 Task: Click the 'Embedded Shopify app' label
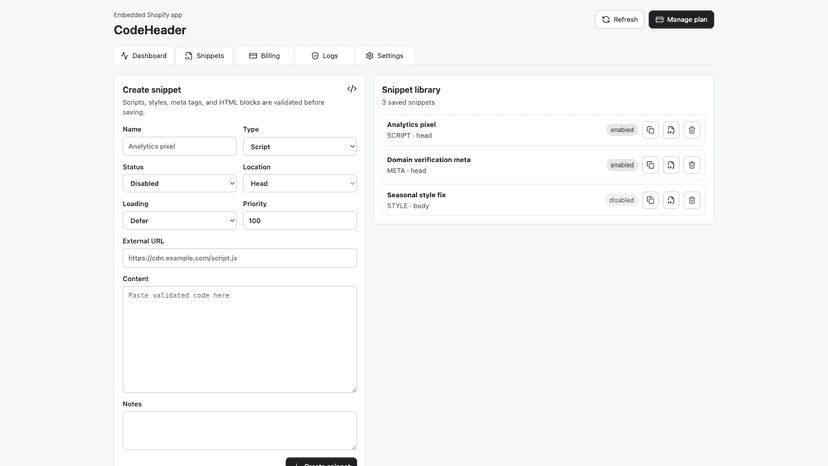[x=148, y=15]
